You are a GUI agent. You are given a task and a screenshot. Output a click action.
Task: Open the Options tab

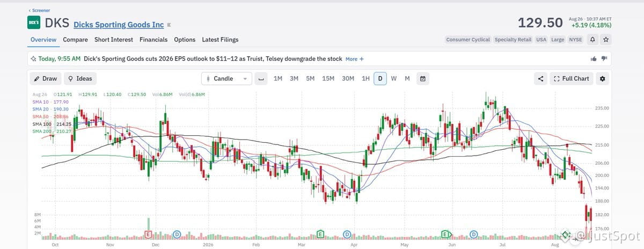(185, 39)
